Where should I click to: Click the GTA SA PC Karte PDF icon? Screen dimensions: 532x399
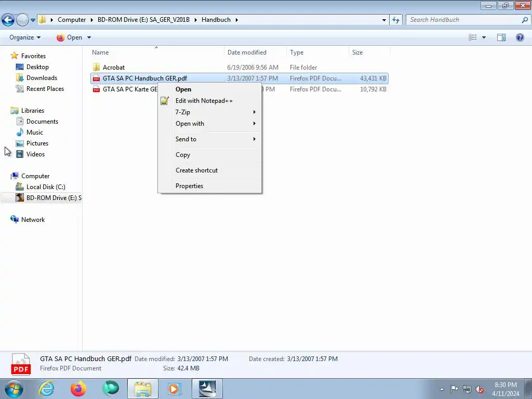96,89
